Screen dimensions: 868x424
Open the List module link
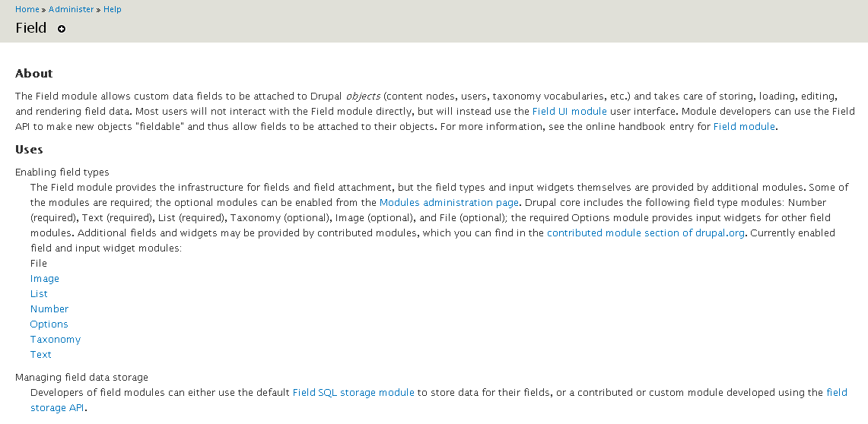[x=39, y=294]
